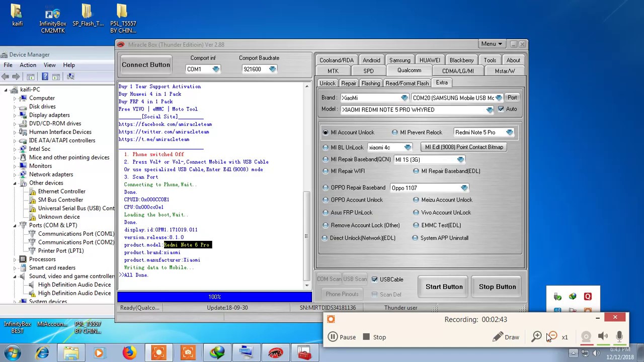
Task: Open Windows Start menu orb
Action: [x=12, y=353]
